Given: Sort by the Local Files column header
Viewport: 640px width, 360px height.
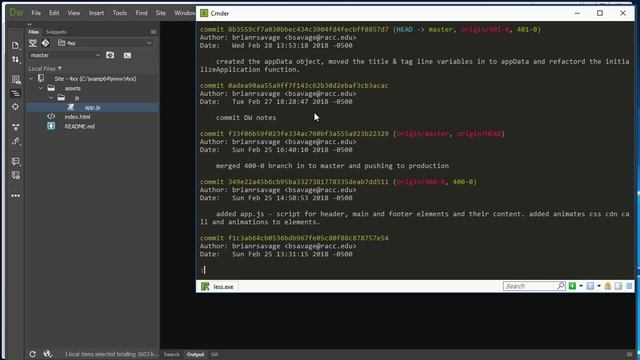Looking at the screenshot, I should click(44, 69).
